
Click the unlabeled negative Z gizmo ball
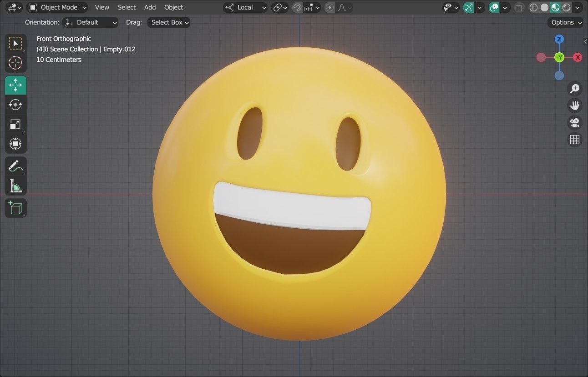(559, 75)
